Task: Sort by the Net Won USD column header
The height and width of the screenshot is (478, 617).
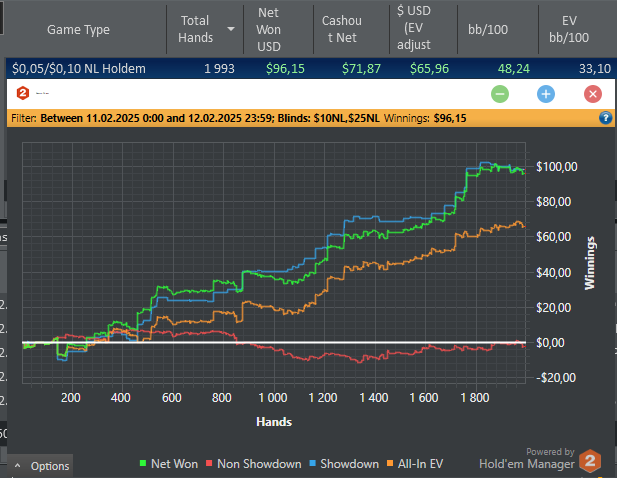Action: point(269,30)
